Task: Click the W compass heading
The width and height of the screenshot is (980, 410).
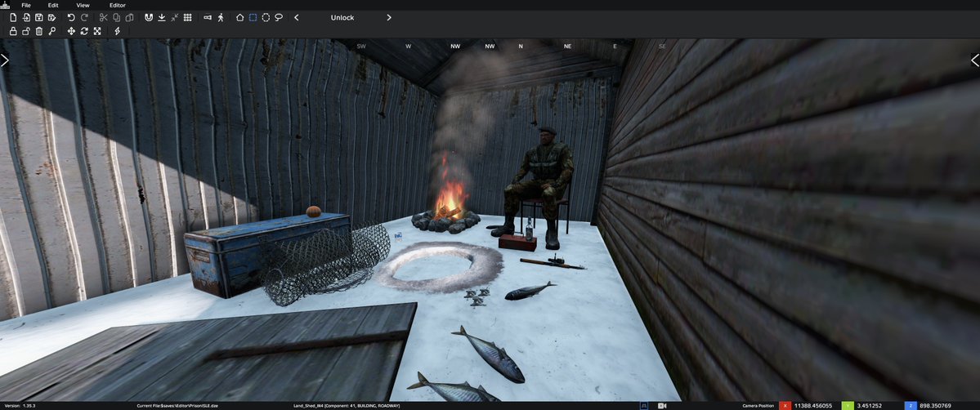Action: click(x=408, y=47)
